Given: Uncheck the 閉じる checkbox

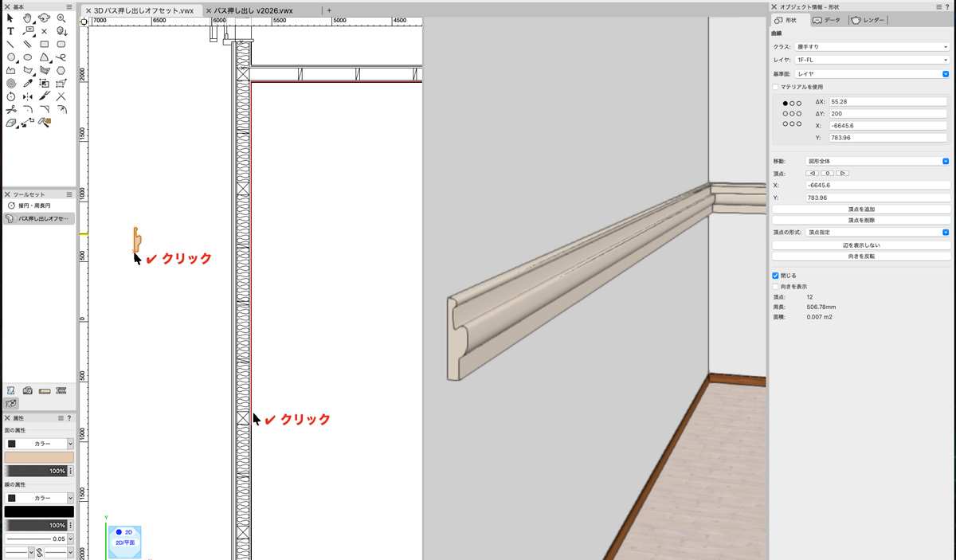Looking at the screenshot, I should tap(776, 276).
